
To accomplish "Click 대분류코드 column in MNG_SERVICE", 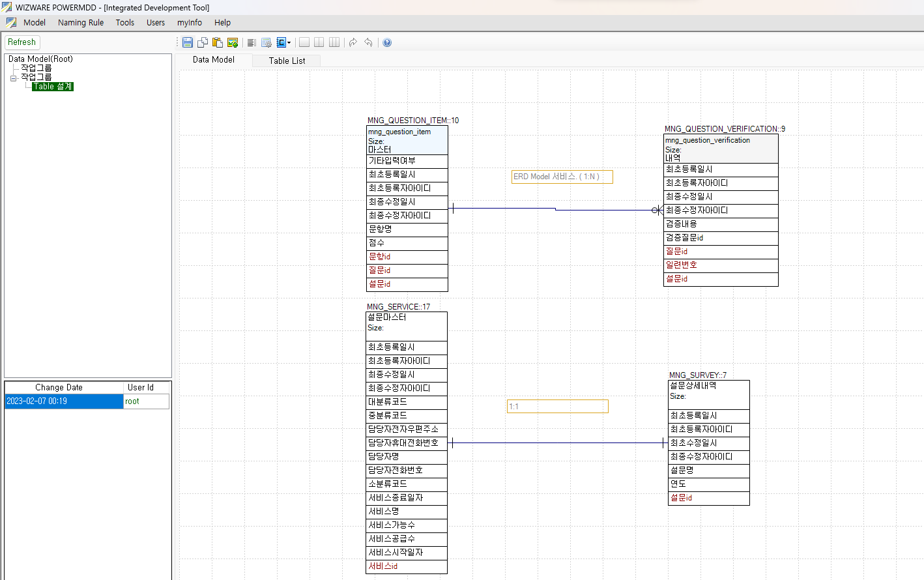I will tap(407, 402).
